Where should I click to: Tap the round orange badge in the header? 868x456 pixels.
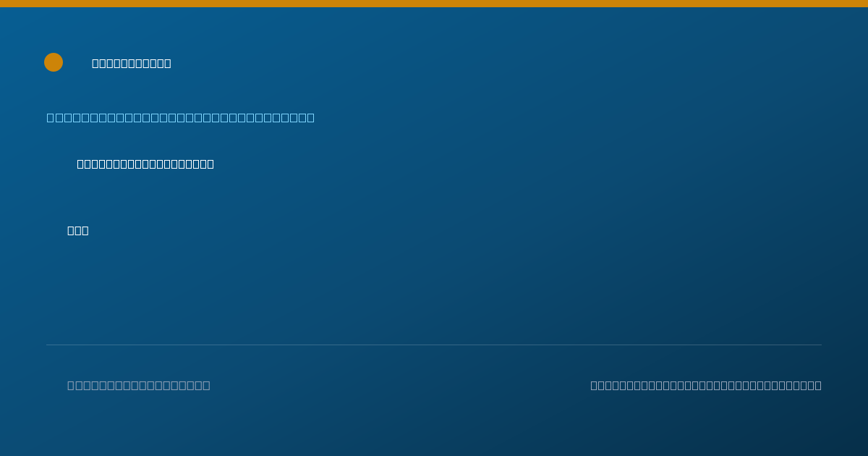54,62
